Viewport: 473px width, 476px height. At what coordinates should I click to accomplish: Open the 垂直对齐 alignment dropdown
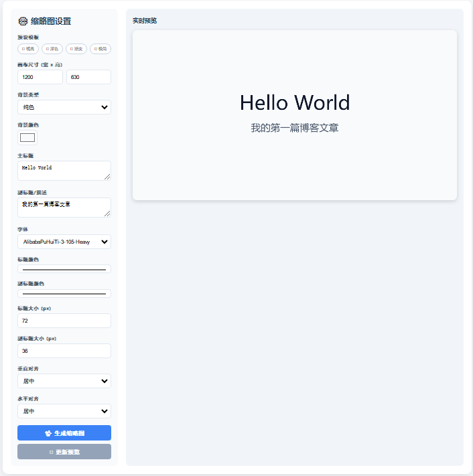[x=64, y=381]
